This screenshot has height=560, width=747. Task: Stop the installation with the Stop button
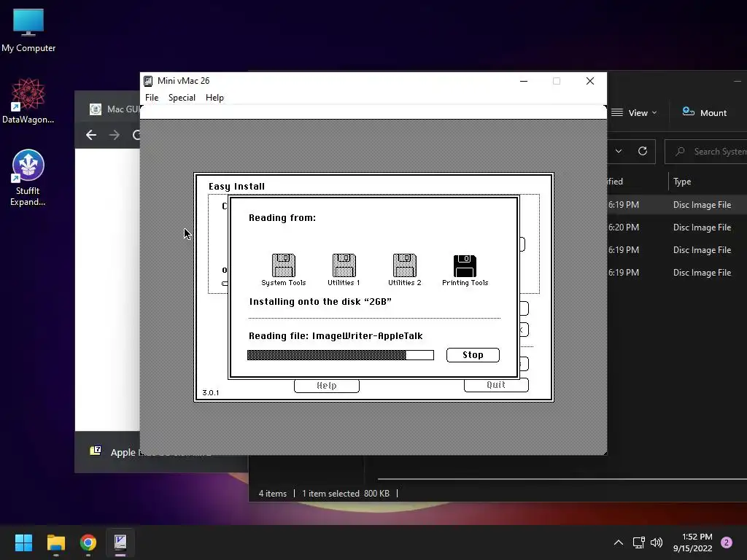pyautogui.click(x=473, y=355)
